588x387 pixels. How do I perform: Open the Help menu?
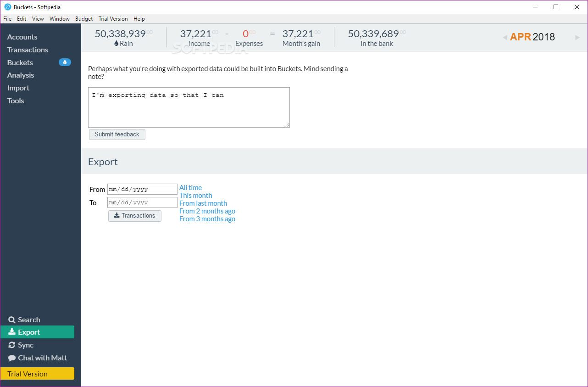click(x=139, y=19)
